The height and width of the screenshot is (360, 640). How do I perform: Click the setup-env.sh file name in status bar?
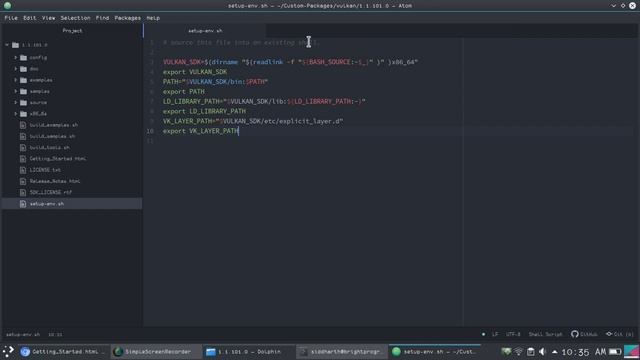coord(23,334)
